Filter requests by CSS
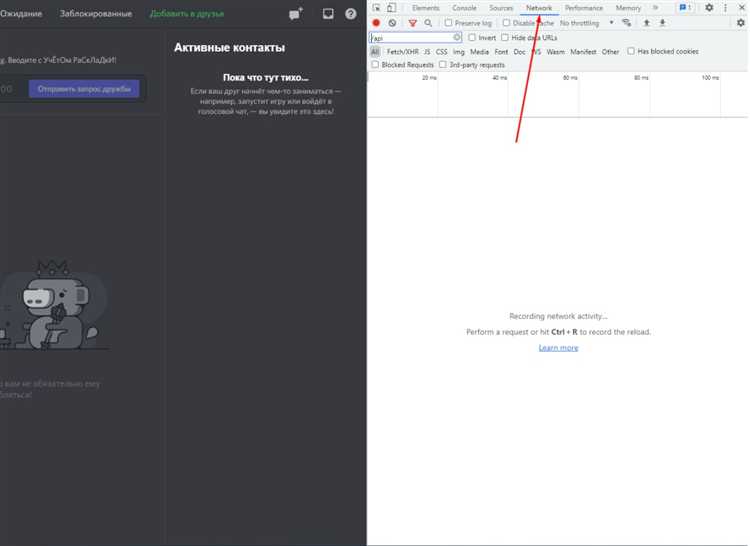The width and height of the screenshot is (750, 546). coord(441,52)
